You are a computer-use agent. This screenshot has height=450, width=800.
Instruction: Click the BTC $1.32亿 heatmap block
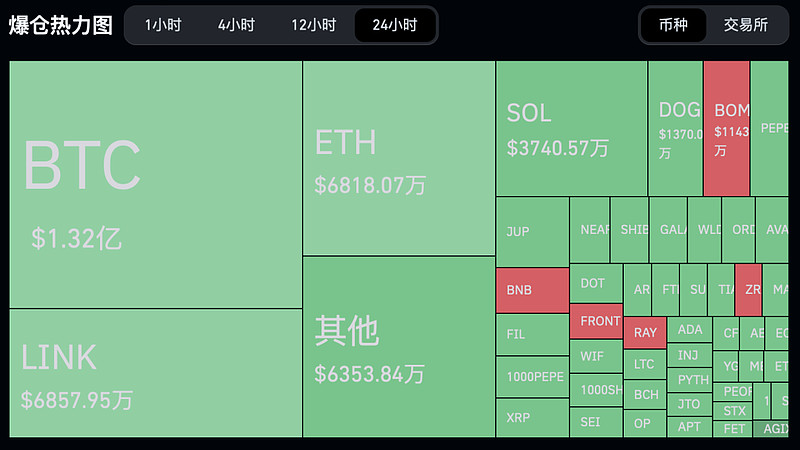click(155, 185)
